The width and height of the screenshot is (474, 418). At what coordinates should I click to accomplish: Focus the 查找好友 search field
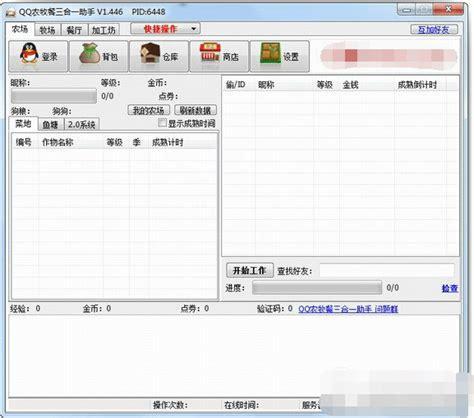pyautogui.click(x=387, y=270)
